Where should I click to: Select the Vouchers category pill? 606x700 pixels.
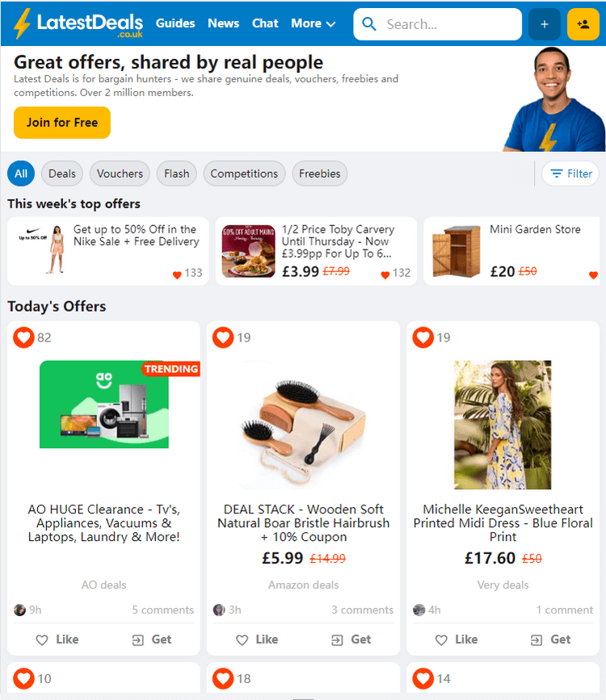click(x=120, y=174)
